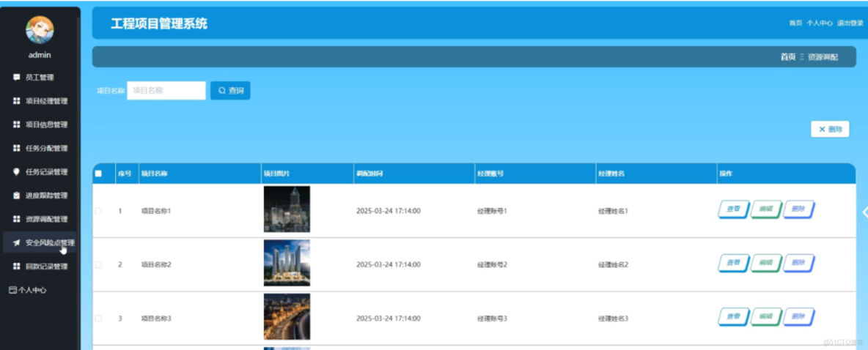Screen dimensions: 868x350
Task: Click the 工程项目管理系统 title
Action: pos(159,23)
